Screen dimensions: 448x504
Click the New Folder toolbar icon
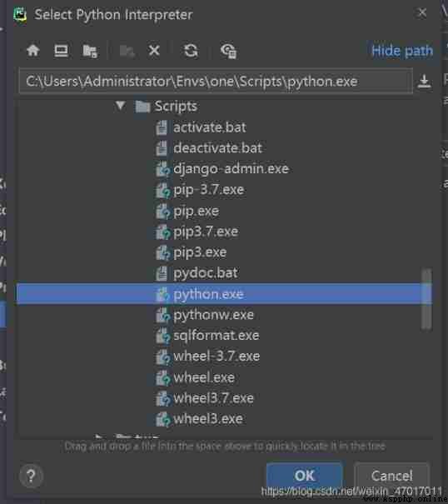coord(127,51)
